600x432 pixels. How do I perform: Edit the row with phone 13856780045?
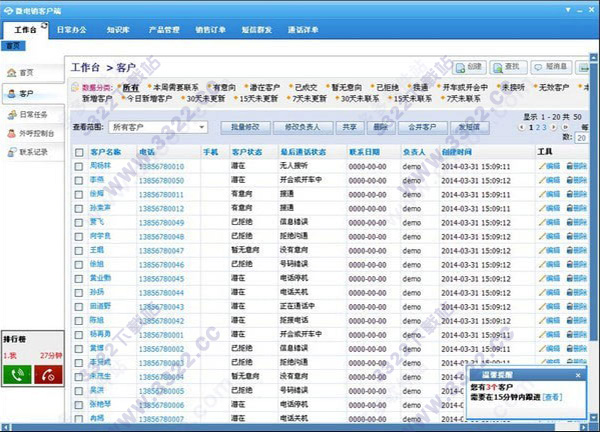(549, 279)
